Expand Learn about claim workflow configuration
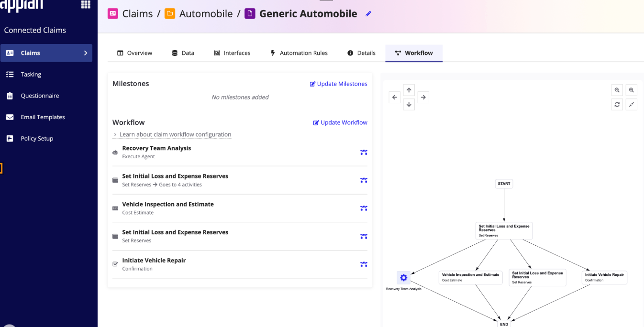644x327 pixels. [172, 134]
